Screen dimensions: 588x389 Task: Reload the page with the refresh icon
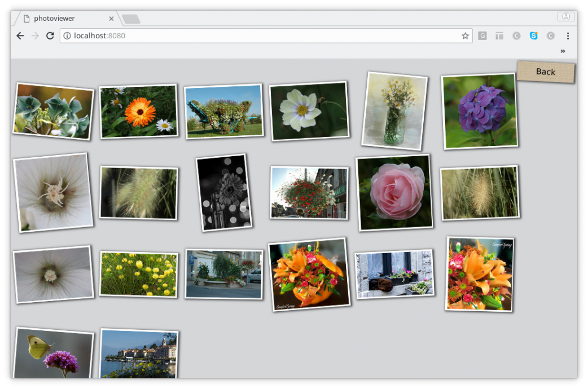coord(50,36)
